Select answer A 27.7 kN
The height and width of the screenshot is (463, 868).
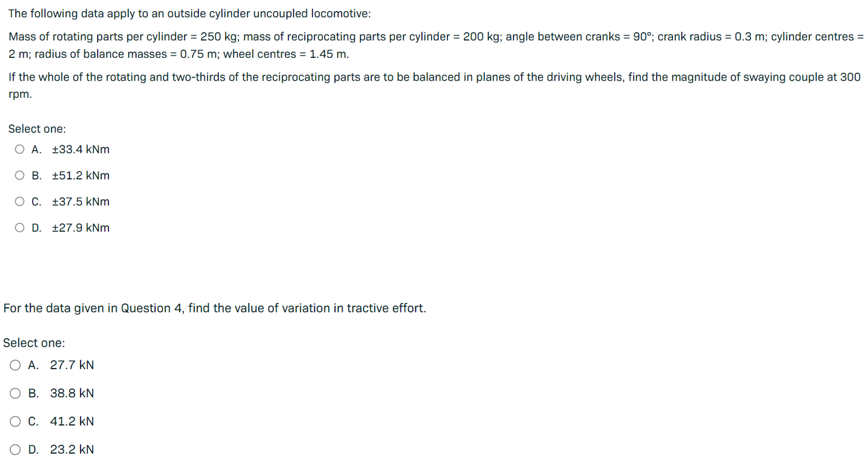(x=15, y=365)
